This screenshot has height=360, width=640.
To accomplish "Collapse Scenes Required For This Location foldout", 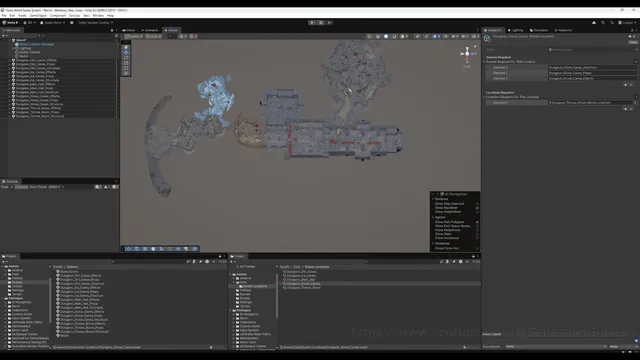I will (x=484, y=62).
